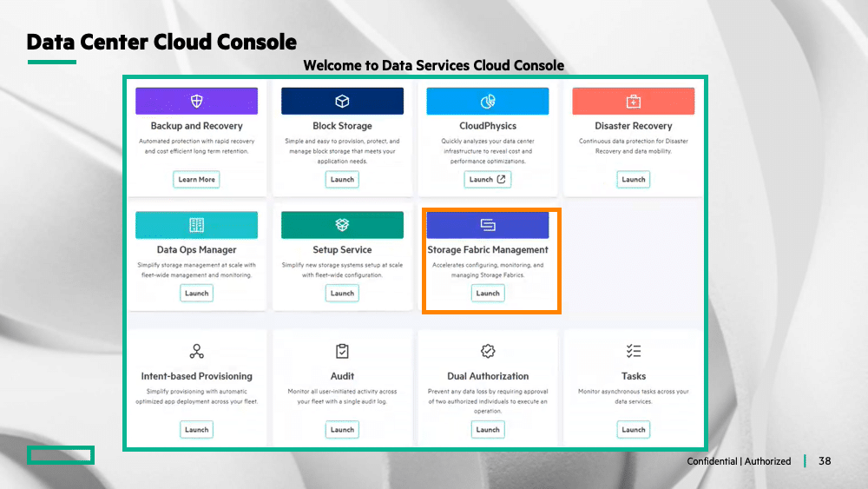868x489 pixels.
Task: Click the Block Storage cube icon
Action: click(x=342, y=101)
